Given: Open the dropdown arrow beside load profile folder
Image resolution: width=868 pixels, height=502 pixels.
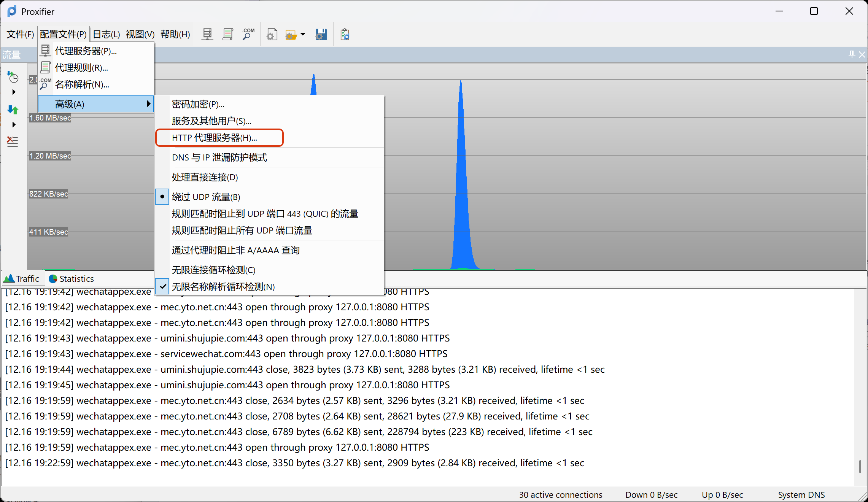Looking at the screenshot, I should (303, 35).
